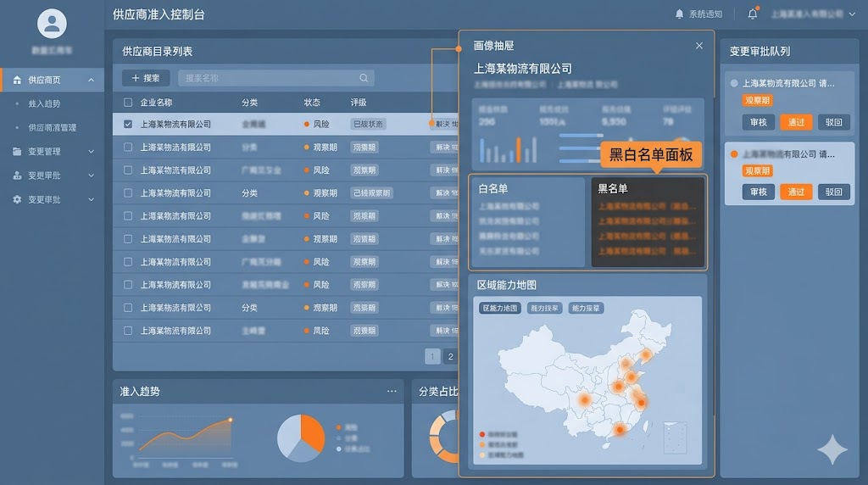Click the magnifier icon in the search box
Screen dimensions: 868x485
[364, 78]
